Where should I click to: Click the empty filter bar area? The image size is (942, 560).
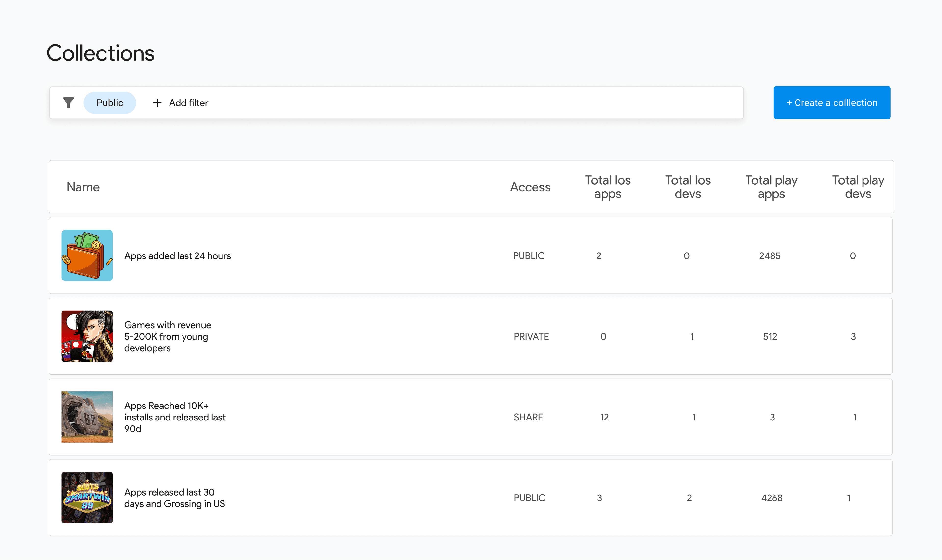coord(453,103)
